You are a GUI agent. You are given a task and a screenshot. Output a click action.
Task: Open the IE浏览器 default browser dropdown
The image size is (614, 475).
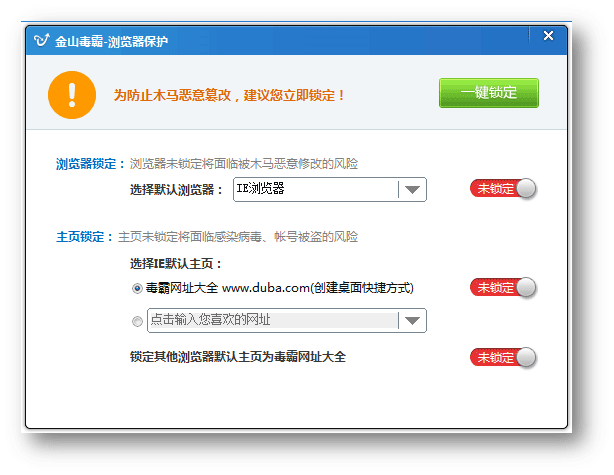coord(315,189)
